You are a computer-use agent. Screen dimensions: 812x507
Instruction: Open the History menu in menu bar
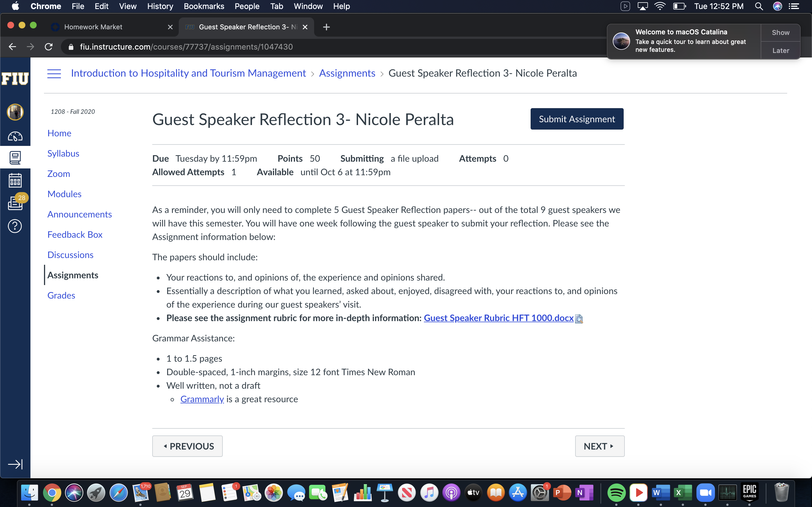(160, 6)
